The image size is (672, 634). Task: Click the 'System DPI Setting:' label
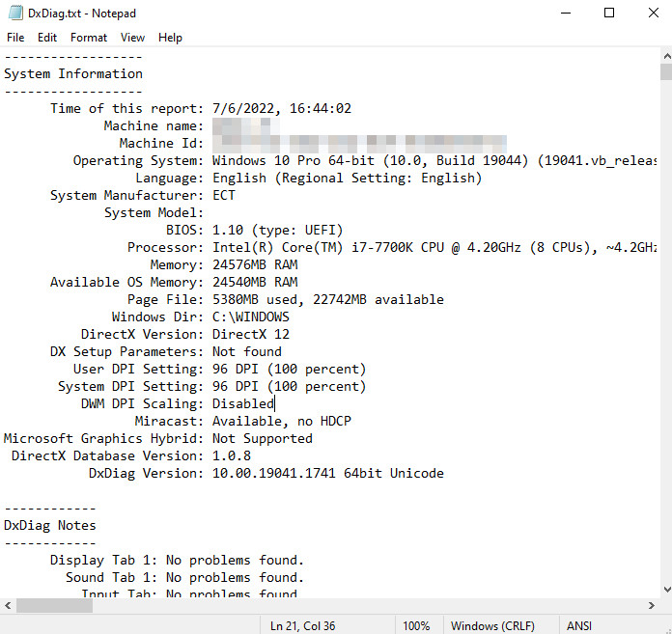click(130, 386)
